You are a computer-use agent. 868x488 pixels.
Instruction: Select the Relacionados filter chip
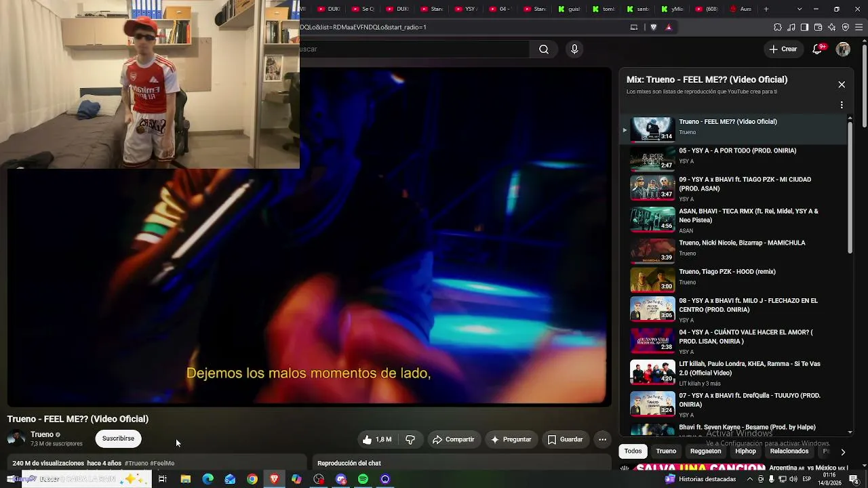[x=789, y=451]
